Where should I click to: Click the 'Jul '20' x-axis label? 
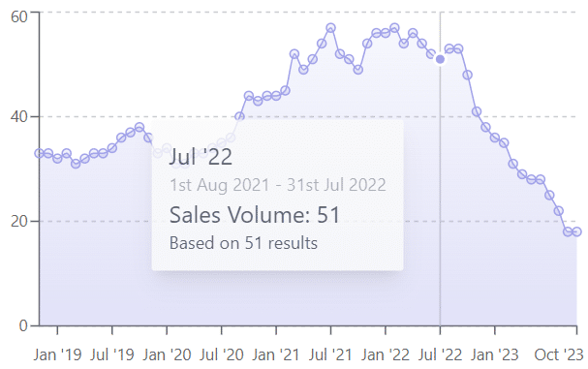click(222, 354)
